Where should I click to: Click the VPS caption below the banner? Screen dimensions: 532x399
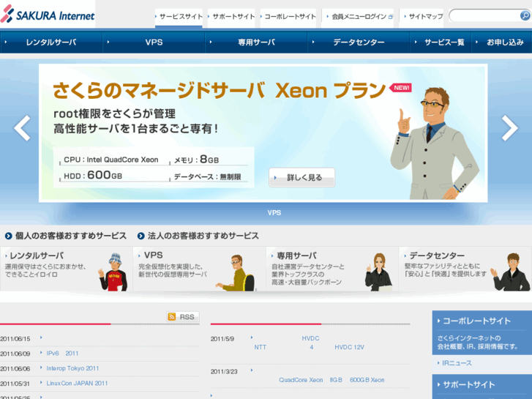point(274,213)
